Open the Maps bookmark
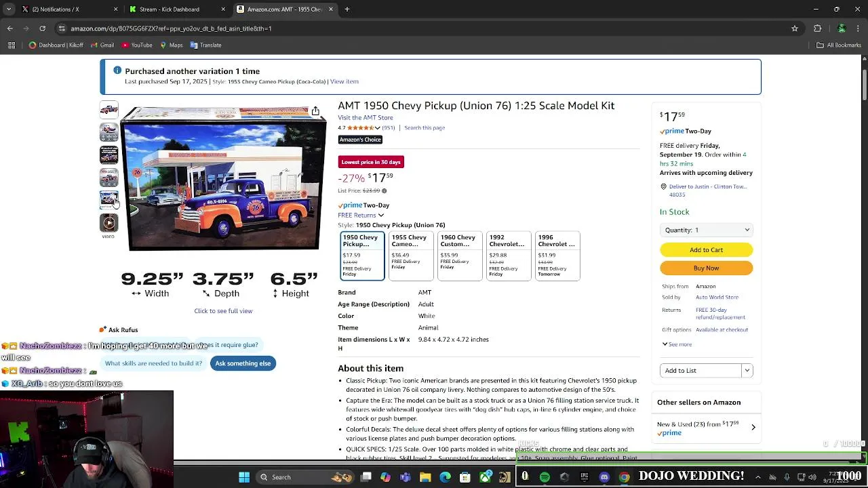868x488 pixels. [171, 45]
